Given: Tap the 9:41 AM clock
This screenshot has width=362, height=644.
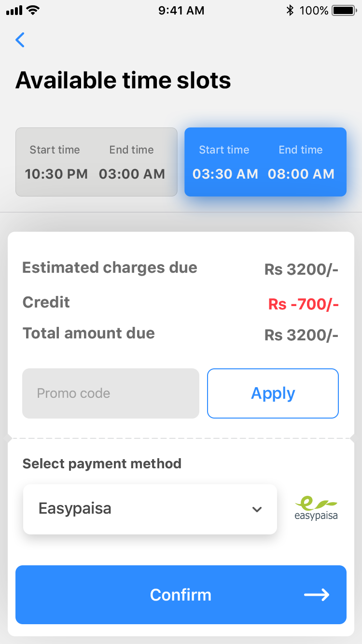Looking at the screenshot, I should click(x=181, y=10).
